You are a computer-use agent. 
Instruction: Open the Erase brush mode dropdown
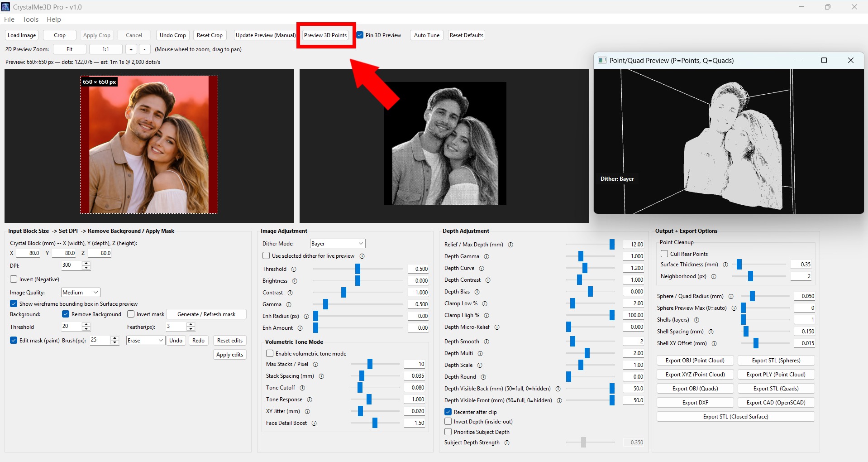coord(145,341)
